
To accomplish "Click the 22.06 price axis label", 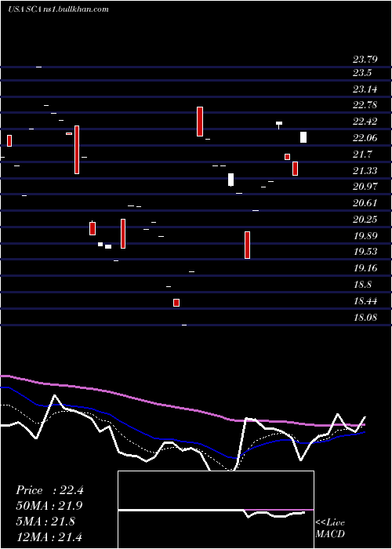I will point(365,137).
